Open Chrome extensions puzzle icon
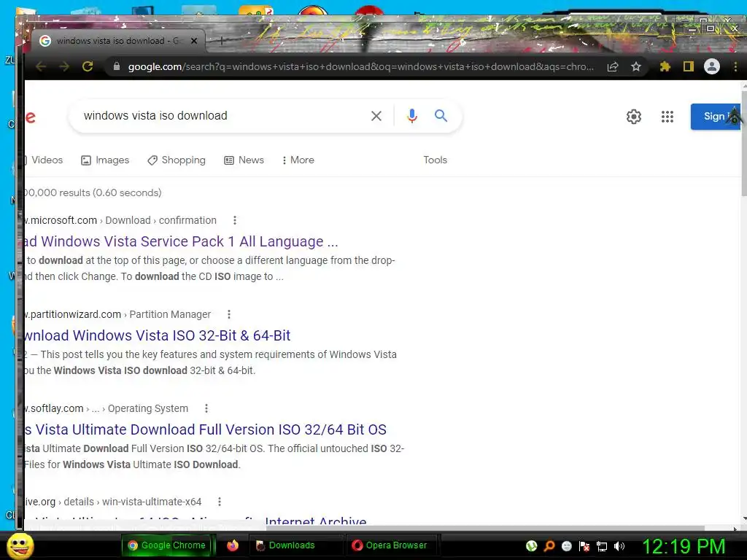747x560 pixels. [665, 66]
